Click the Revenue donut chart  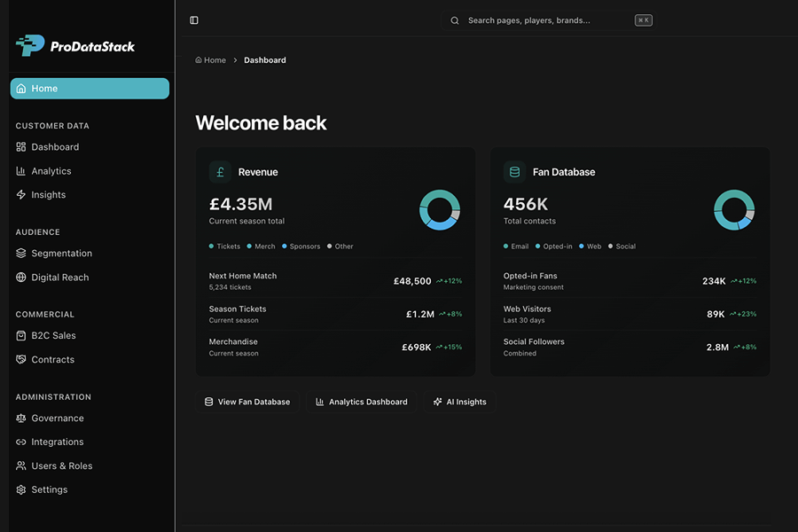pyautogui.click(x=440, y=210)
